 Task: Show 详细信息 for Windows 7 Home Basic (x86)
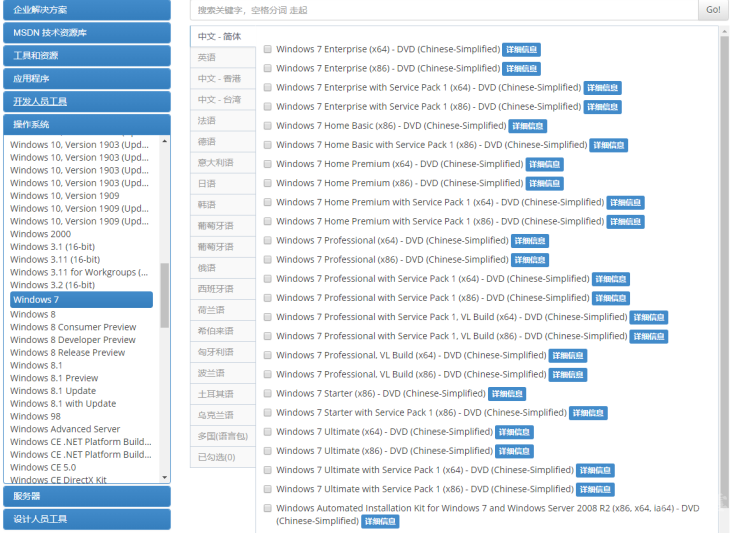click(x=528, y=126)
